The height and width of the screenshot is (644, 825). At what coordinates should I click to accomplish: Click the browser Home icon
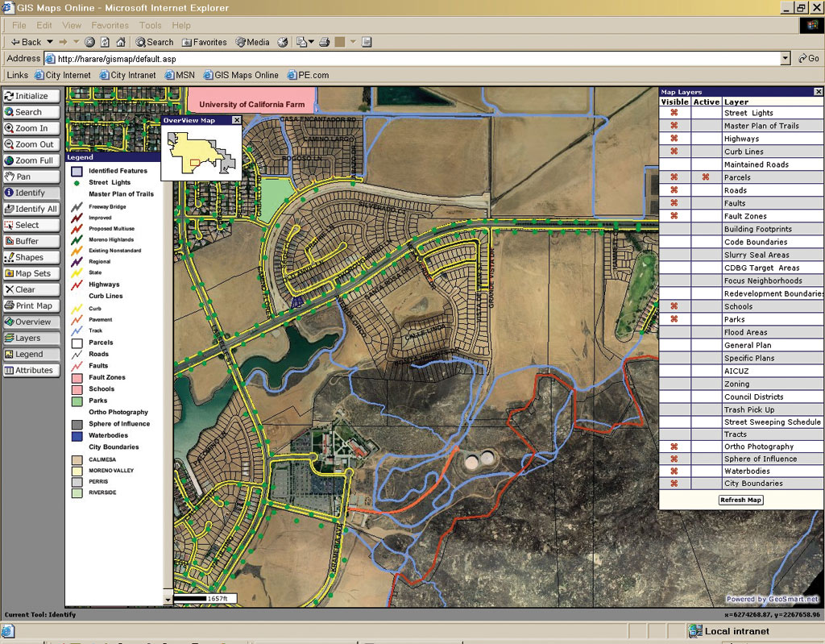pyautogui.click(x=121, y=42)
